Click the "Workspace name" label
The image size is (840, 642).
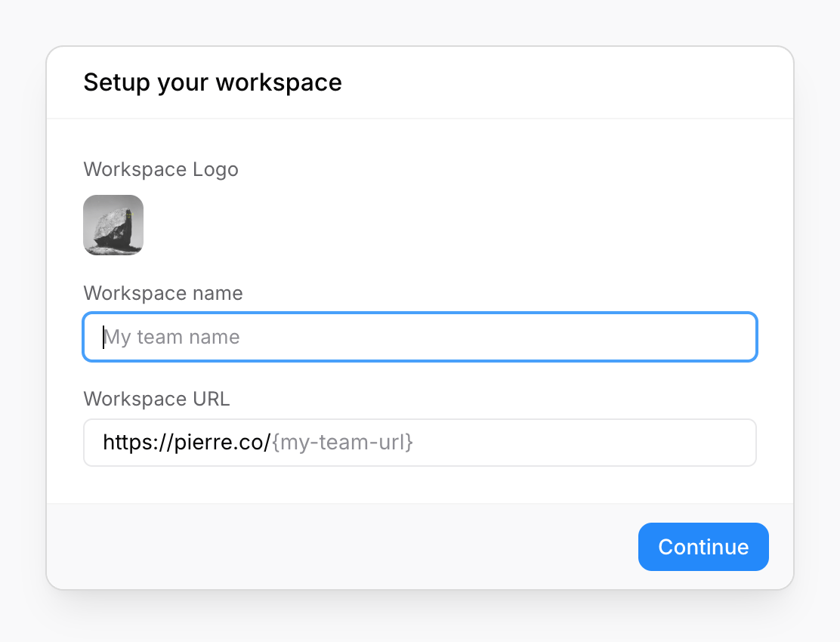tap(163, 293)
